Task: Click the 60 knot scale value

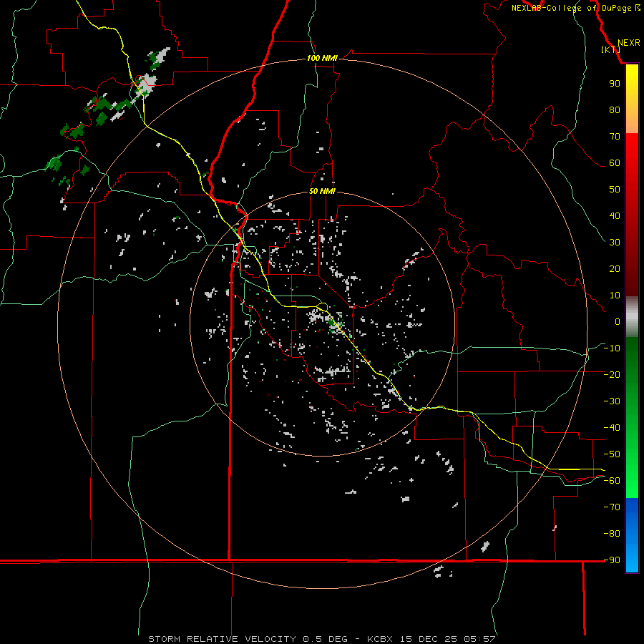Action: tap(615, 162)
